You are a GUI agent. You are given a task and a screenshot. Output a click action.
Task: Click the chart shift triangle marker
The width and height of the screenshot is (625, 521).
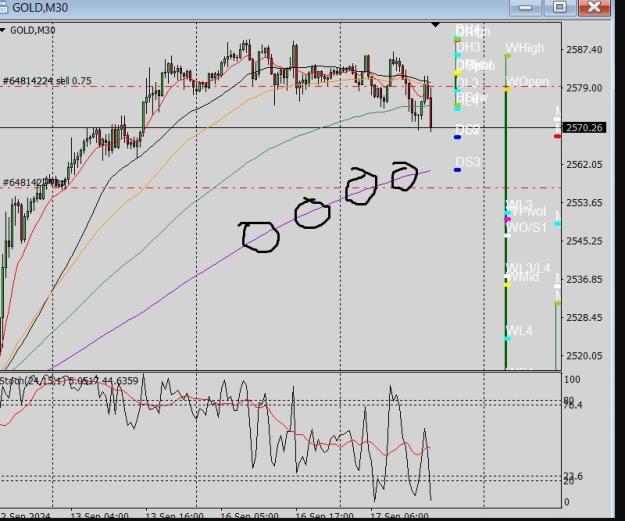436,25
